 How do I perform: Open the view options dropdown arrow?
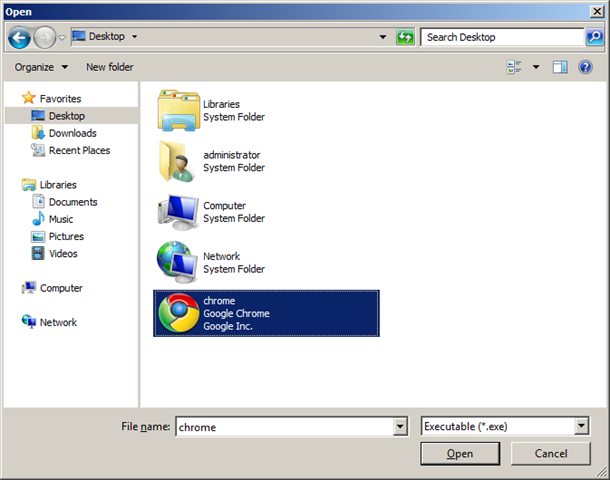pos(535,67)
